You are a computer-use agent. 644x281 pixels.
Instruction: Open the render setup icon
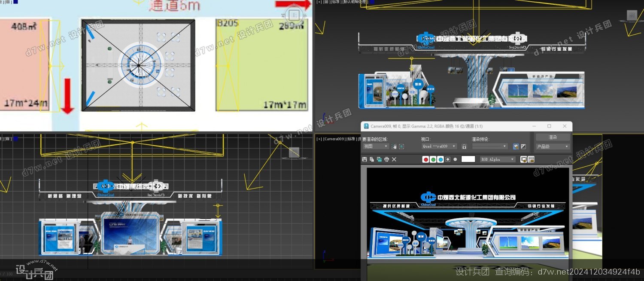pos(516,147)
